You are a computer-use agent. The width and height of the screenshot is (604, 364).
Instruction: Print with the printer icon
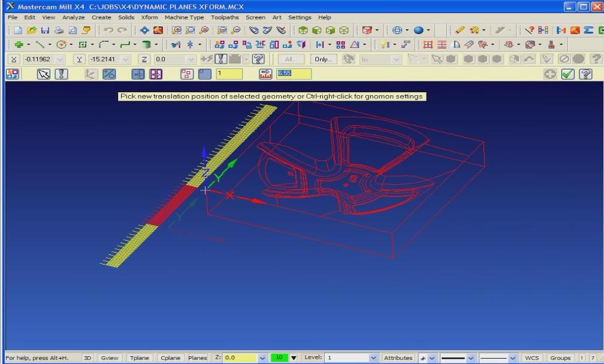(x=59, y=30)
